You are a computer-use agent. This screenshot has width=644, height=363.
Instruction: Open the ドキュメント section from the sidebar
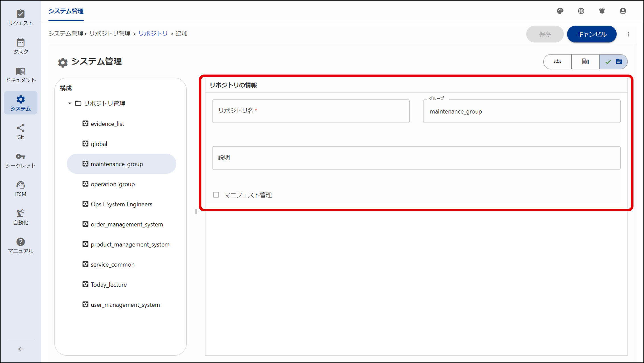(20, 74)
